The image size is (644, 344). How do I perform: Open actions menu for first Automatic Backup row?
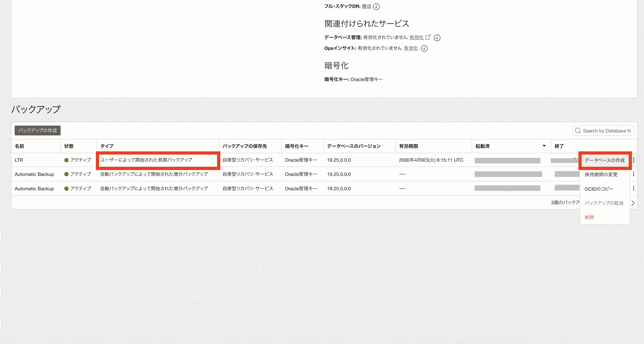633,174
